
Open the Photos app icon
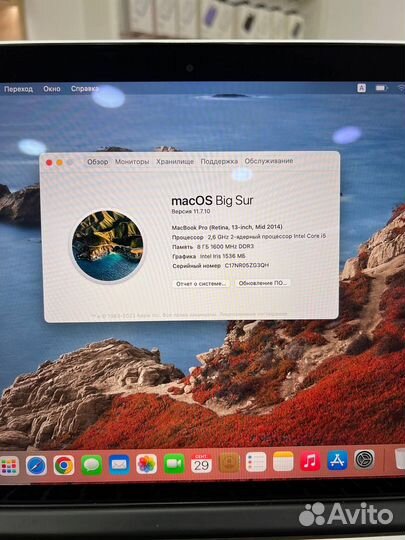146,464
